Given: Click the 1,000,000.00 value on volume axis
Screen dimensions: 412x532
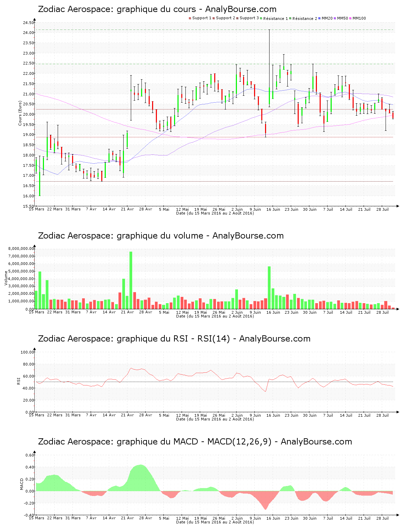Looking at the screenshot, I should point(22,301).
